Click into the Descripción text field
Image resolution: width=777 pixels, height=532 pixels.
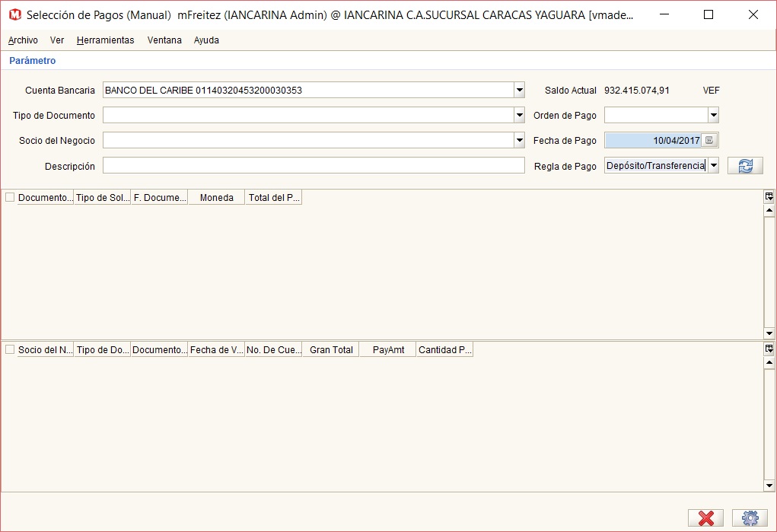tap(314, 166)
